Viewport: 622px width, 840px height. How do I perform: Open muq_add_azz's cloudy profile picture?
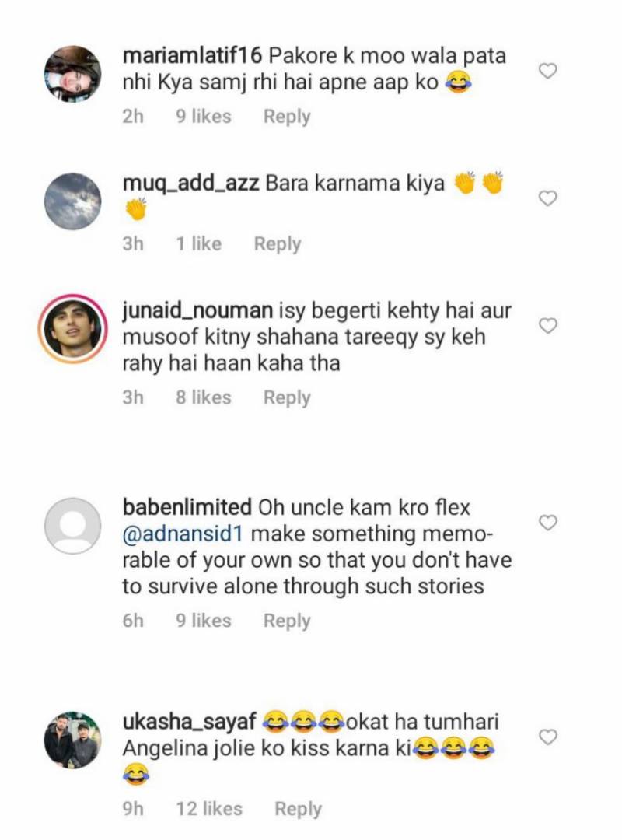(x=72, y=201)
